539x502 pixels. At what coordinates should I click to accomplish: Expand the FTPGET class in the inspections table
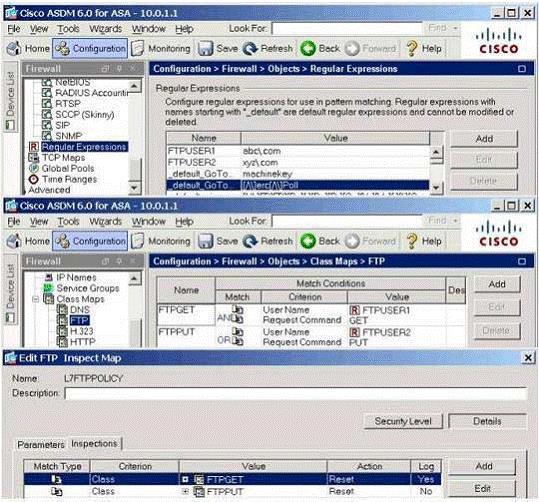pyautogui.click(x=185, y=479)
